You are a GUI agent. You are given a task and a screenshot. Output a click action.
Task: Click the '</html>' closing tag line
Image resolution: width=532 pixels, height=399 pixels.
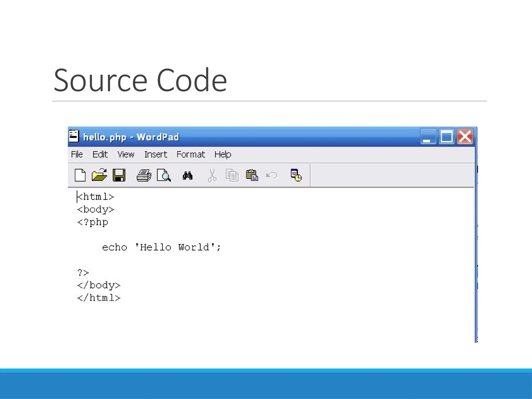99,298
